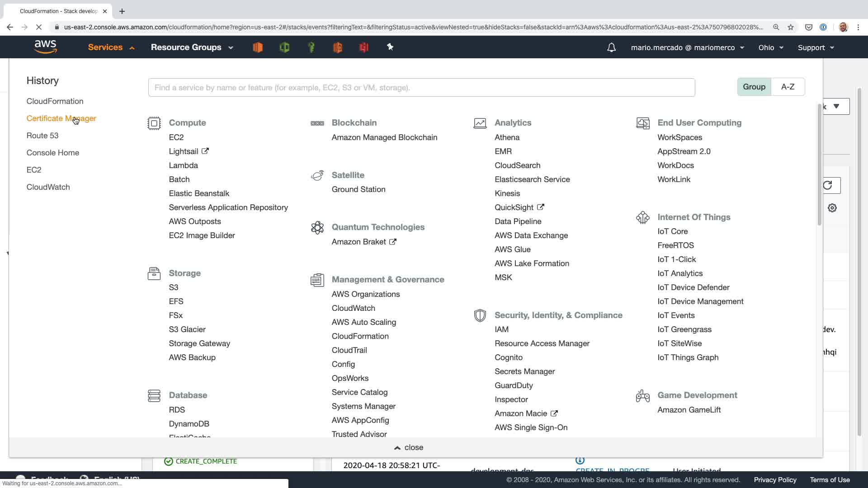Click the refresh icon behind the menu

pos(828,185)
